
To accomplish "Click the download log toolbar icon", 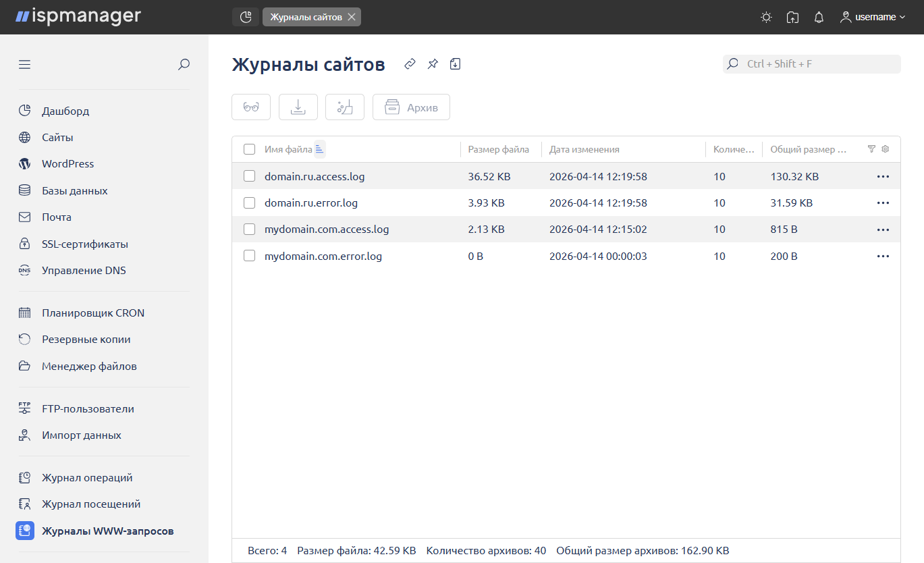I will tap(298, 107).
